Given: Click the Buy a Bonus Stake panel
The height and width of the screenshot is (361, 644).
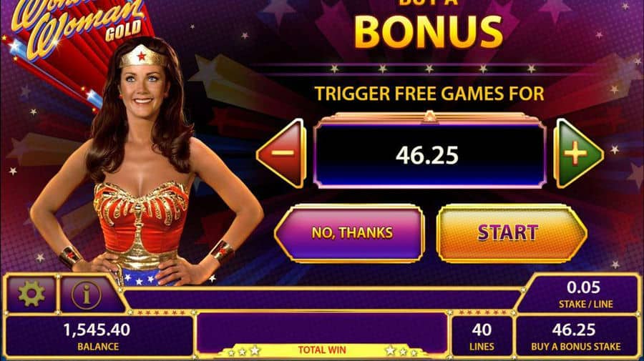Looking at the screenshot, I should point(576,337).
